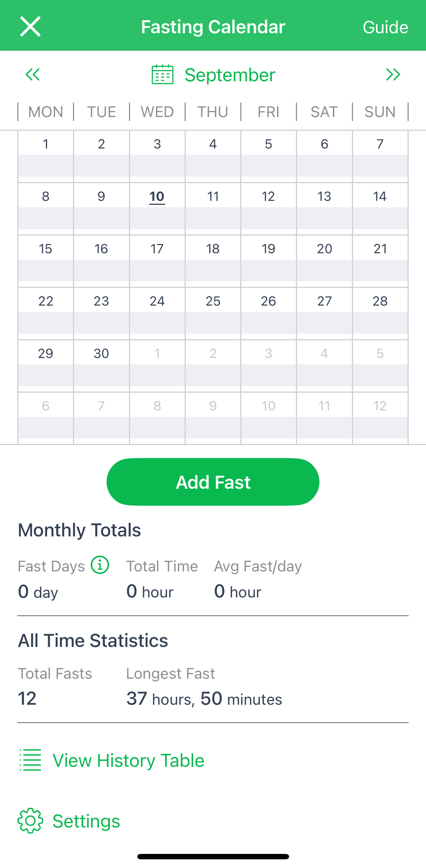The image size is (426, 868).
Task: Open the Settings link
Action: 86,821
